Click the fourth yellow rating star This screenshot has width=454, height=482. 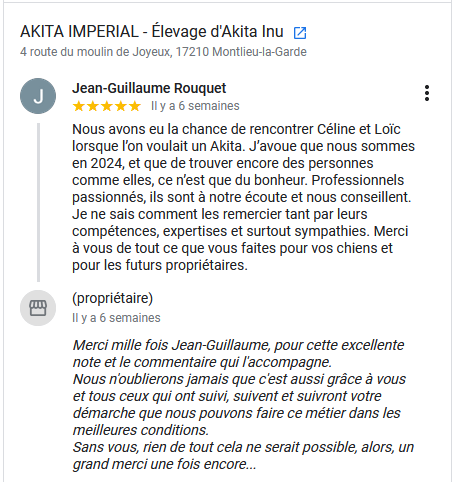[121, 106]
